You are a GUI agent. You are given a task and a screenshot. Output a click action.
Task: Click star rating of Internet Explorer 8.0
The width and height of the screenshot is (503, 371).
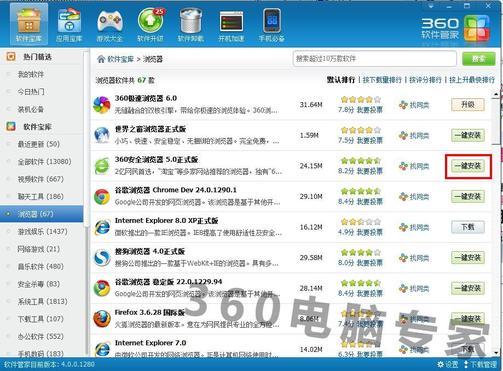360,222
